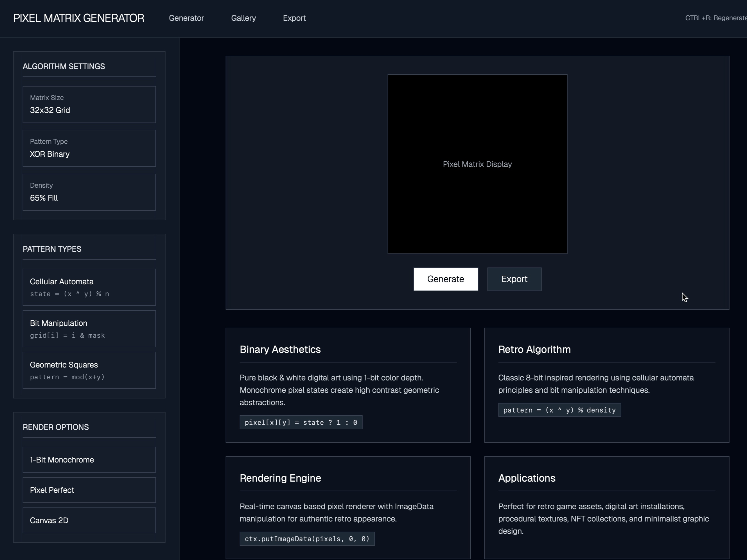Image resolution: width=747 pixels, height=560 pixels.
Task: Click the '32x32 Grid' value
Action: (x=50, y=110)
